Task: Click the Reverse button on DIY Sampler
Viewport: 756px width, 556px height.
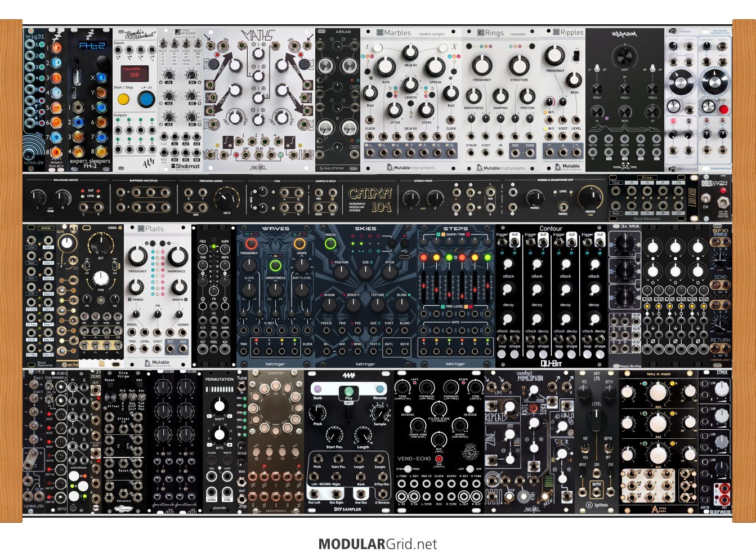Action: tap(380, 389)
